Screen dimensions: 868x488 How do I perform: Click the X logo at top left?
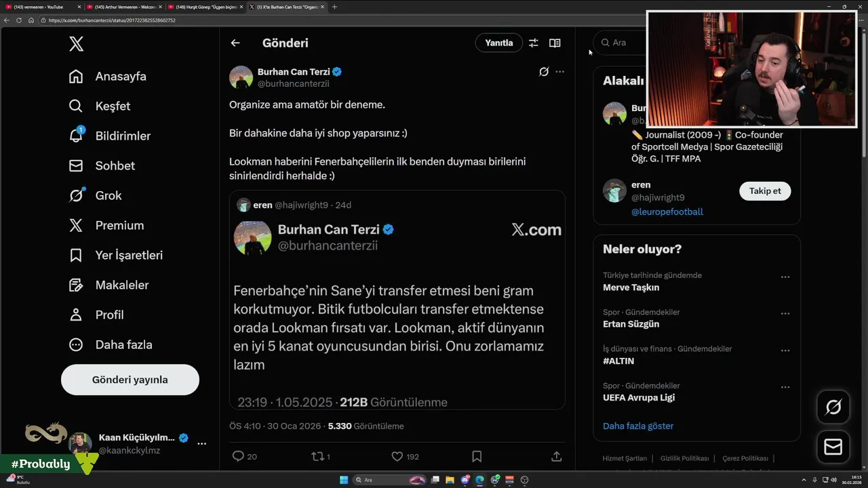[x=76, y=44]
